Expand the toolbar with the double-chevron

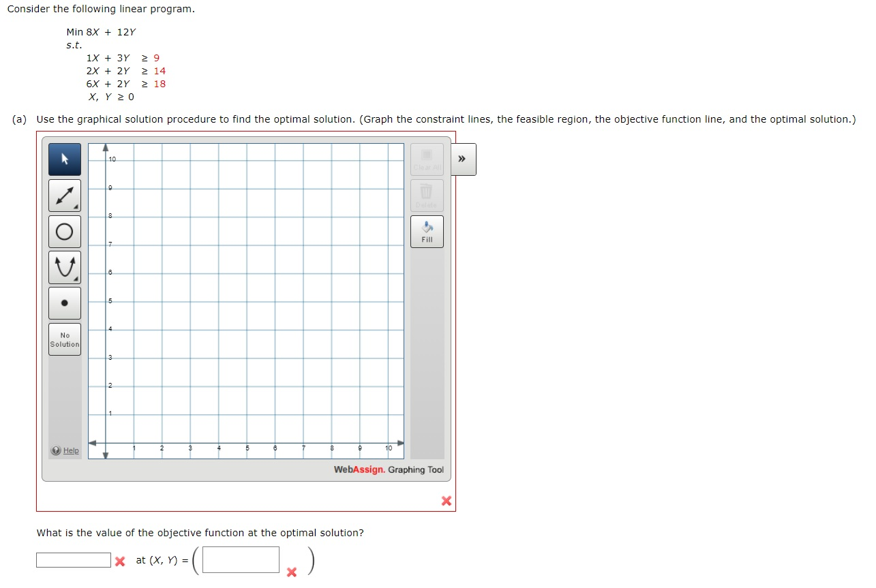click(462, 159)
